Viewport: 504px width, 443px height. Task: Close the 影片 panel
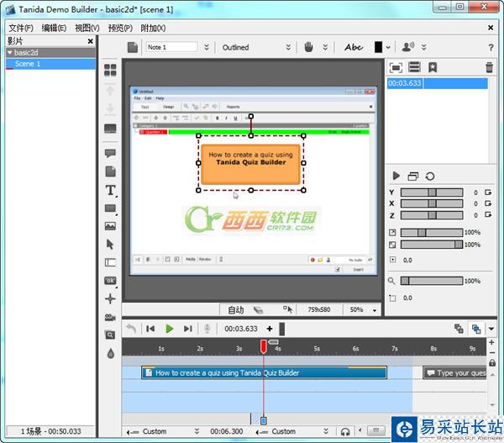coord(91,41)
